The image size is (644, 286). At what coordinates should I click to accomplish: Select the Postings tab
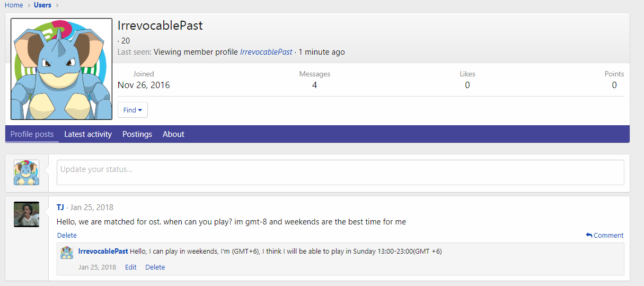[x=137, y=134]
